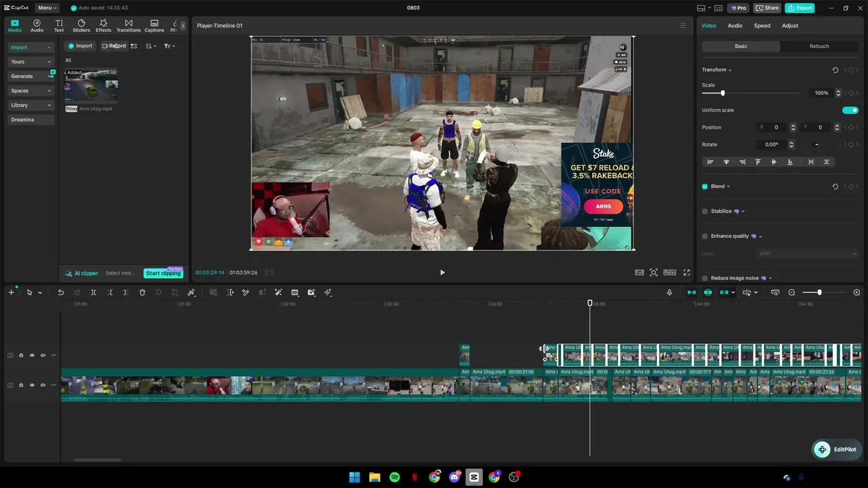Expand the Library section
This screenshot has width=868, height=488.
point(31,105)
